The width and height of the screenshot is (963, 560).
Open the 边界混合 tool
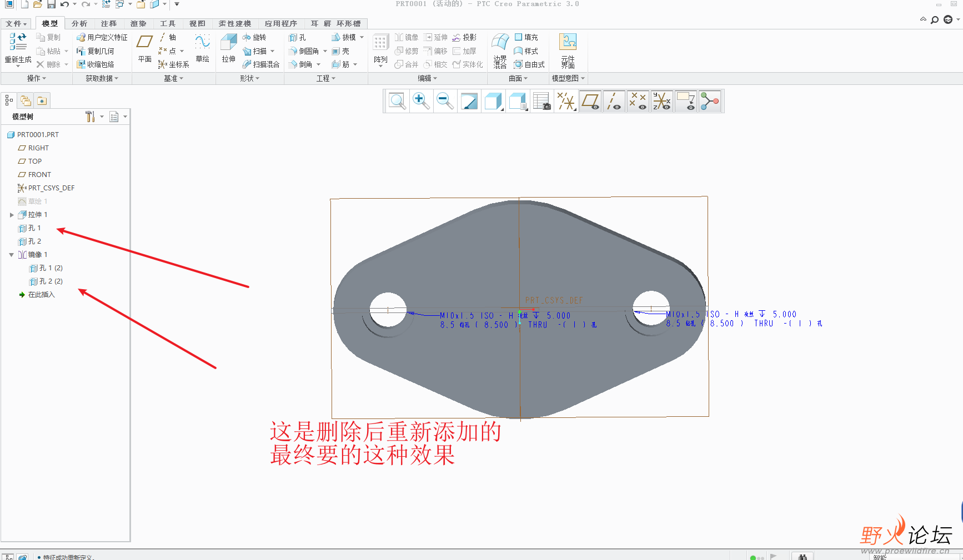pyautogui.click(x=499, y=50)
